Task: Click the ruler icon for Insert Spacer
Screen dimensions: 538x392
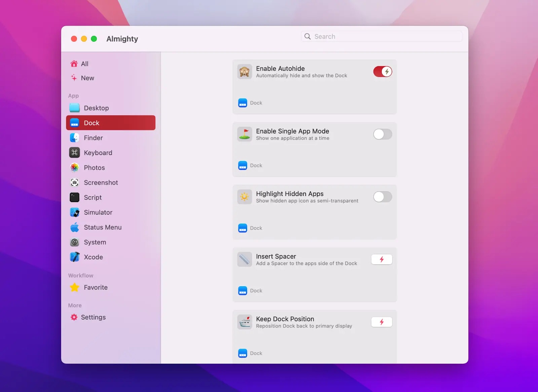Action: (x=244, y=259)
